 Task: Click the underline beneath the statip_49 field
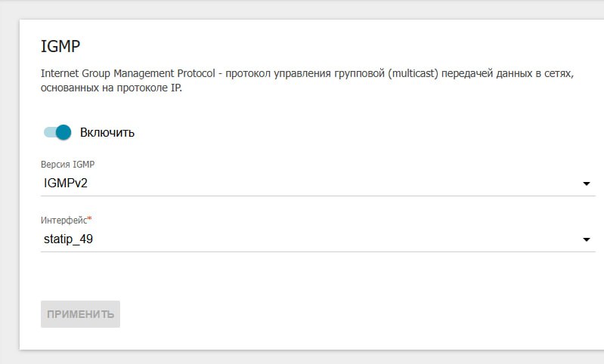pyautogui.click(x=317, y=251)
